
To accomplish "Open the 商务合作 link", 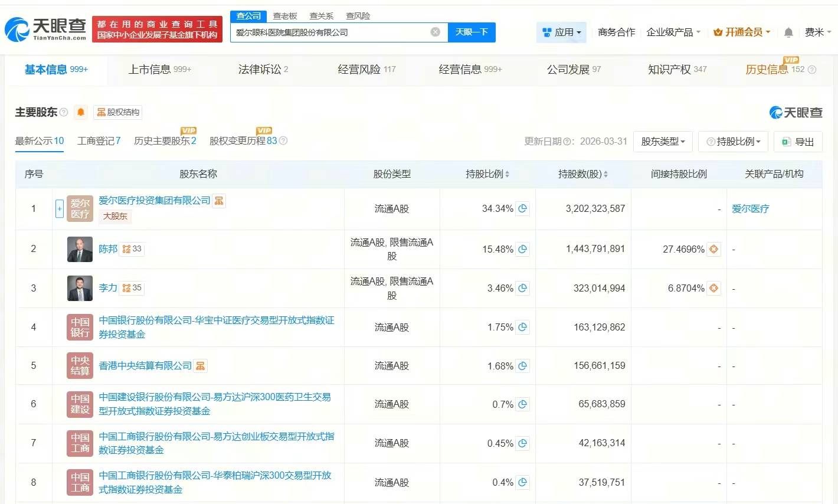I will [x=616, y=32].
